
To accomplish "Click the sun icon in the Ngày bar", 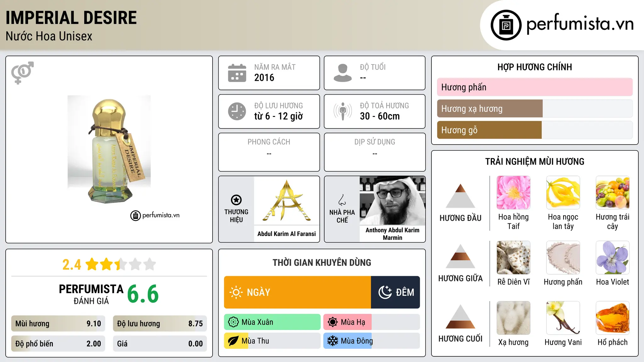I will [x=236, y=292].
